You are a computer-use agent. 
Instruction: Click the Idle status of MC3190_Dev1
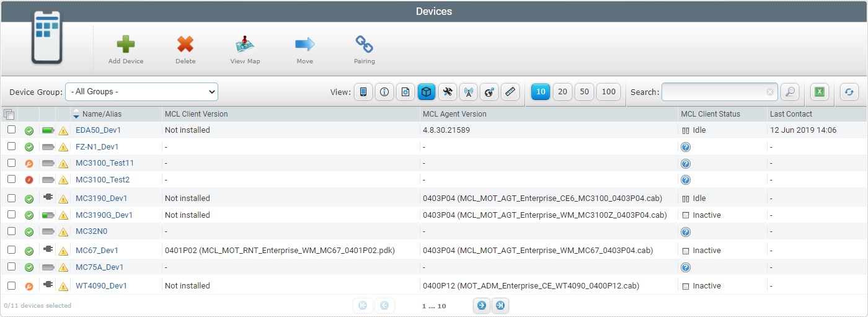694,199
